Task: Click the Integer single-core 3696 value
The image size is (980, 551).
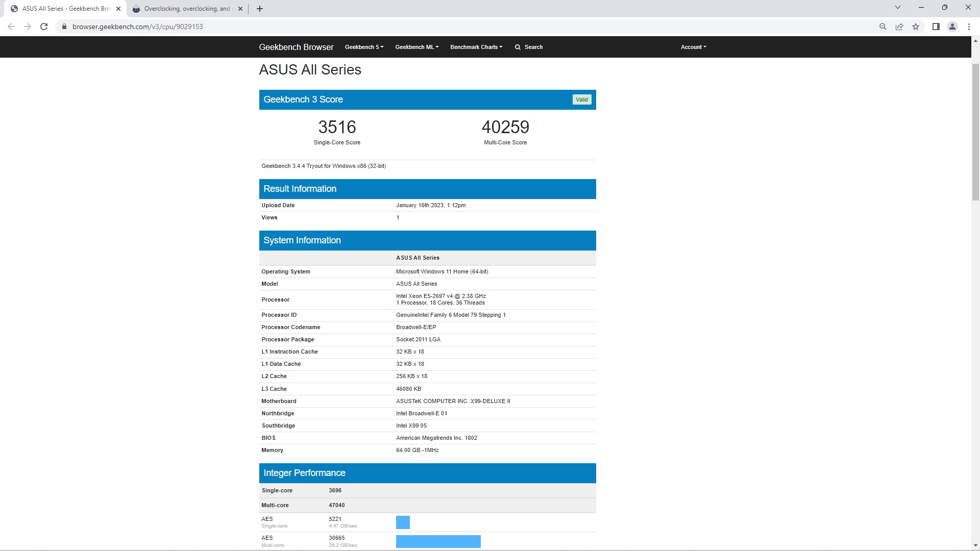Action: pyautogui.click(x=335, y=490)
